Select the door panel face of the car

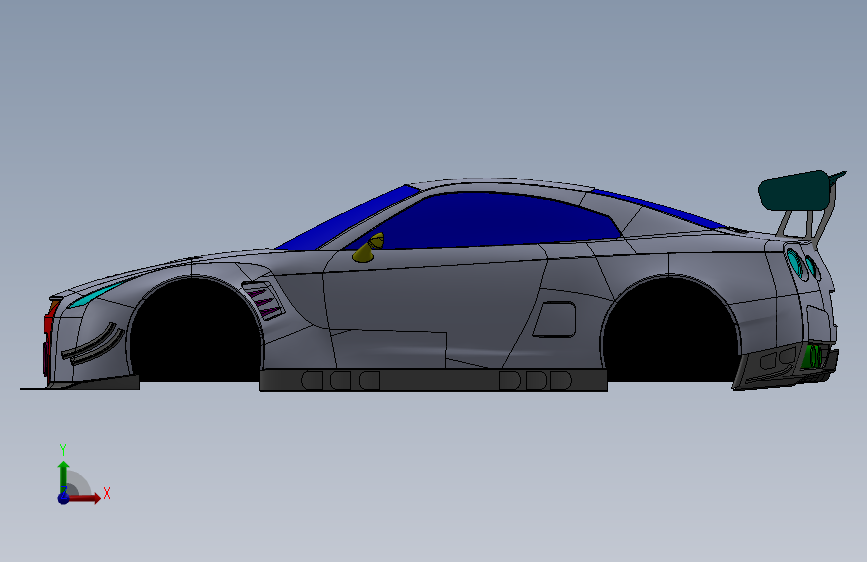[x=431, y=299]
